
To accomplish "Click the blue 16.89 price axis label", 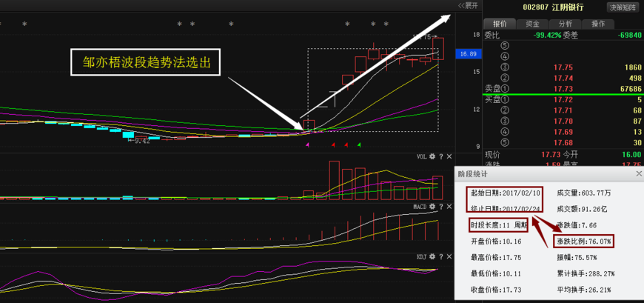I will 469,54.
